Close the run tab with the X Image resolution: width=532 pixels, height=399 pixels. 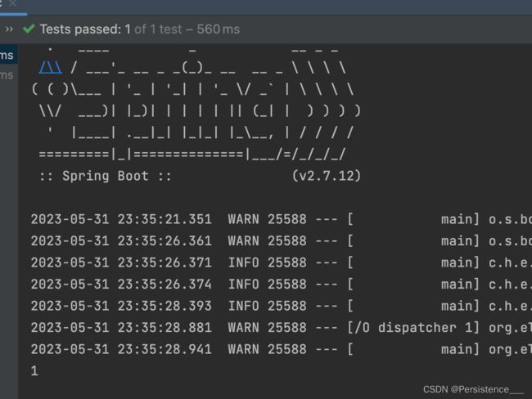coord(13,3)
